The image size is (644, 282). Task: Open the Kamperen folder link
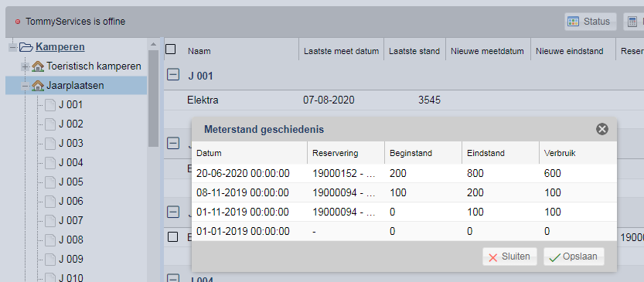click(60, 47)
